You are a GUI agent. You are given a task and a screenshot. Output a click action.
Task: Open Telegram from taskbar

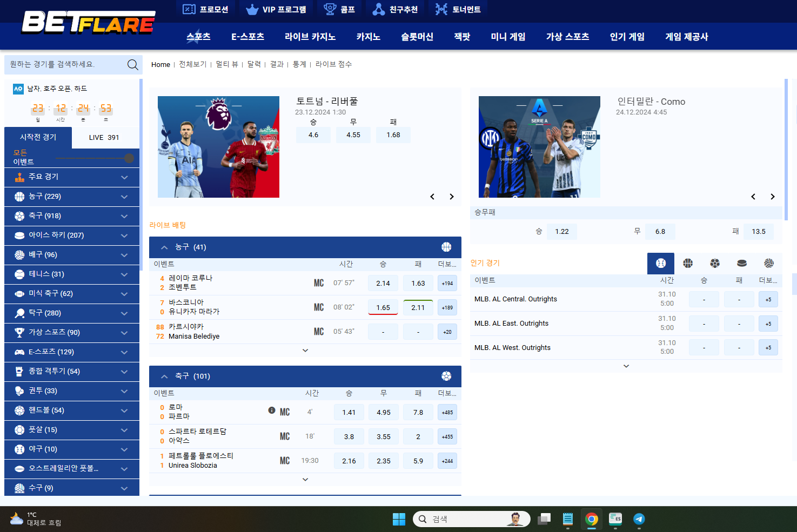(x=639, y=519)
